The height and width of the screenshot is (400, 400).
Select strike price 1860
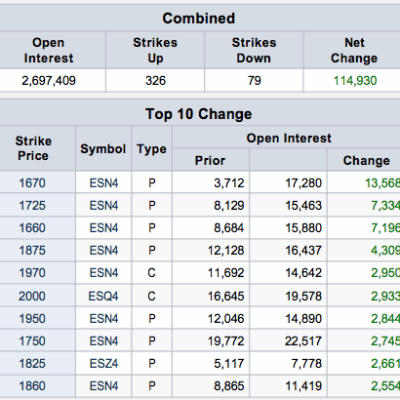pyautogui.click(x=32, y=386)
